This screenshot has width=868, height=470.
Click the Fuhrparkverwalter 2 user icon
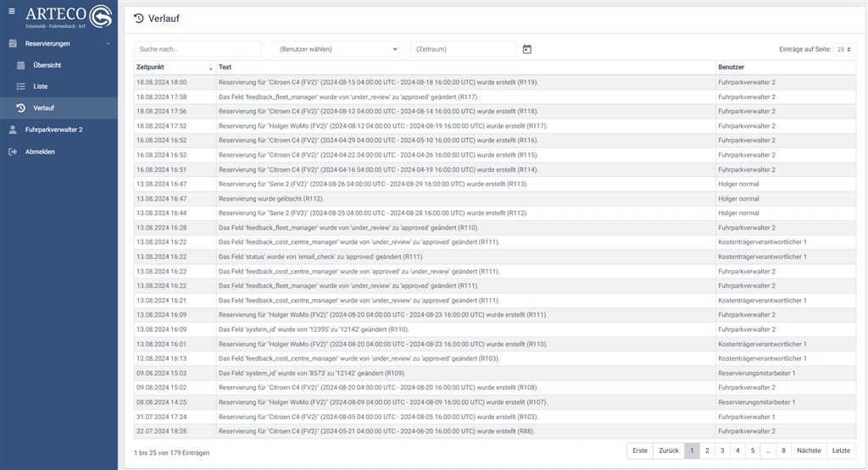point(13,130)
